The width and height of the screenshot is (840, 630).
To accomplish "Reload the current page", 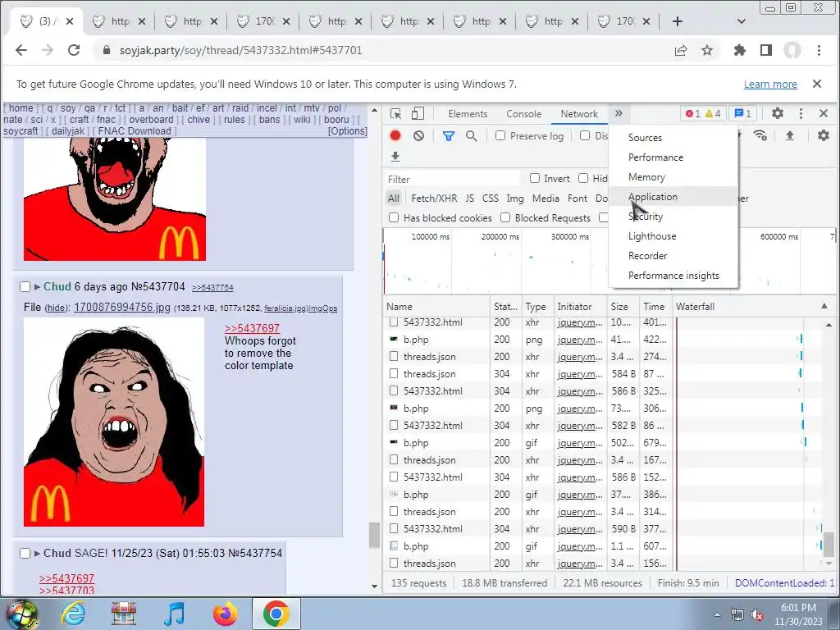I will [74, 50].
